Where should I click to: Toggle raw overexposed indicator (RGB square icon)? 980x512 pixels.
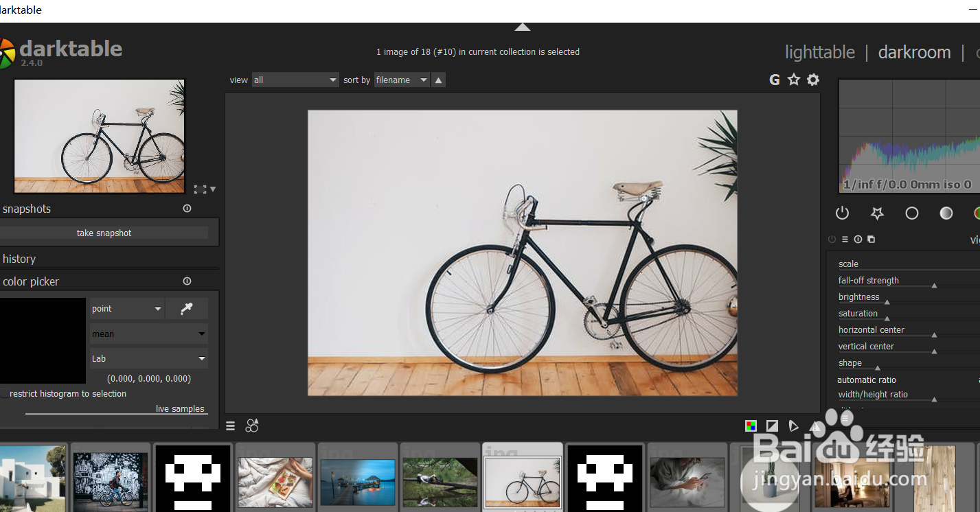click(x=751, y=426)
